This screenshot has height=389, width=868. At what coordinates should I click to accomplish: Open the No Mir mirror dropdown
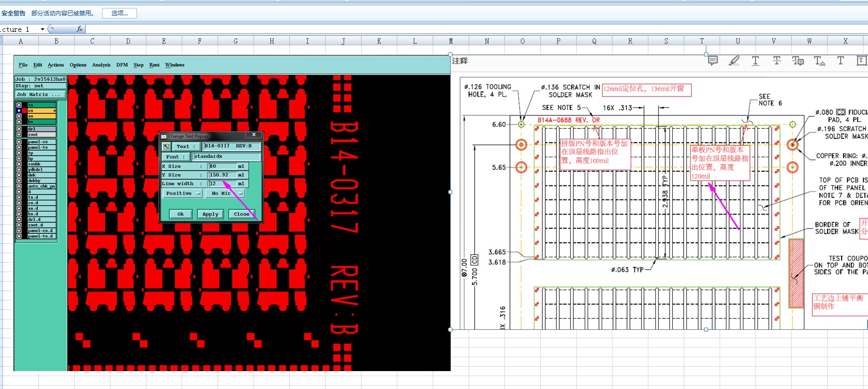coord(226,194)
